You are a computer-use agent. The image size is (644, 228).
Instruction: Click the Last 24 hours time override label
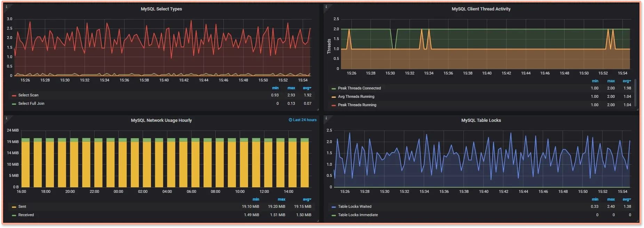(305, 120)
